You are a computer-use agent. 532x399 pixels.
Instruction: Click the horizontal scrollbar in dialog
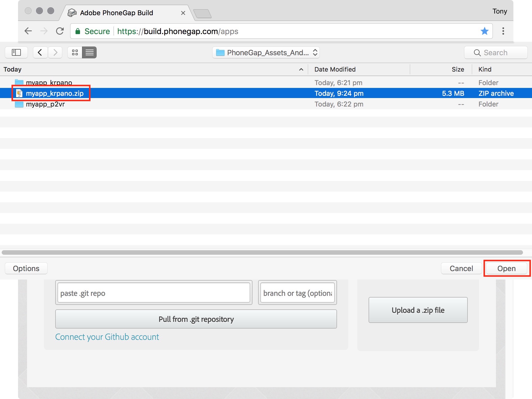pyautogui.click(x=262, y=252)
